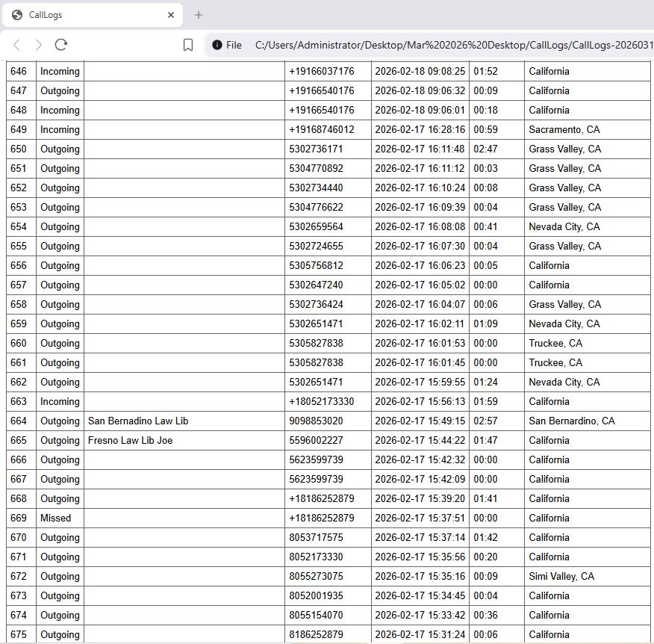This screenshot has width=654, height=644.
Task: Click 5623599739 in row 666
Action: tap(316, 460)
